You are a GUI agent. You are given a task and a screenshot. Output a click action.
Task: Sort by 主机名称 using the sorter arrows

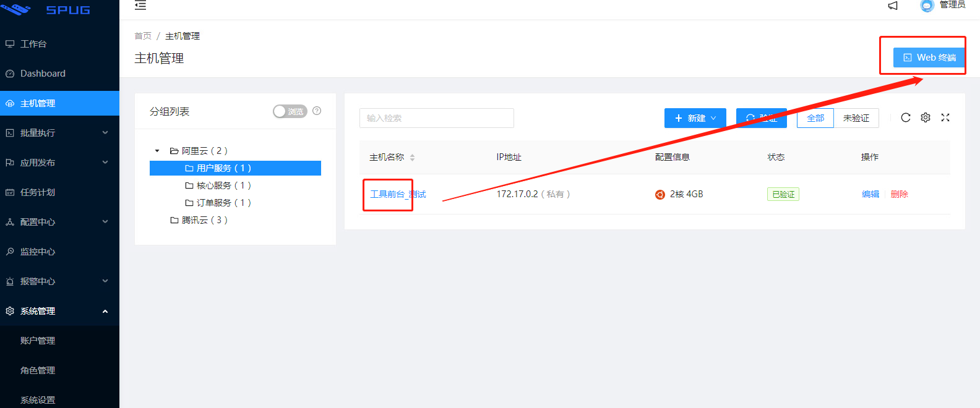click(x=412, y=158)
